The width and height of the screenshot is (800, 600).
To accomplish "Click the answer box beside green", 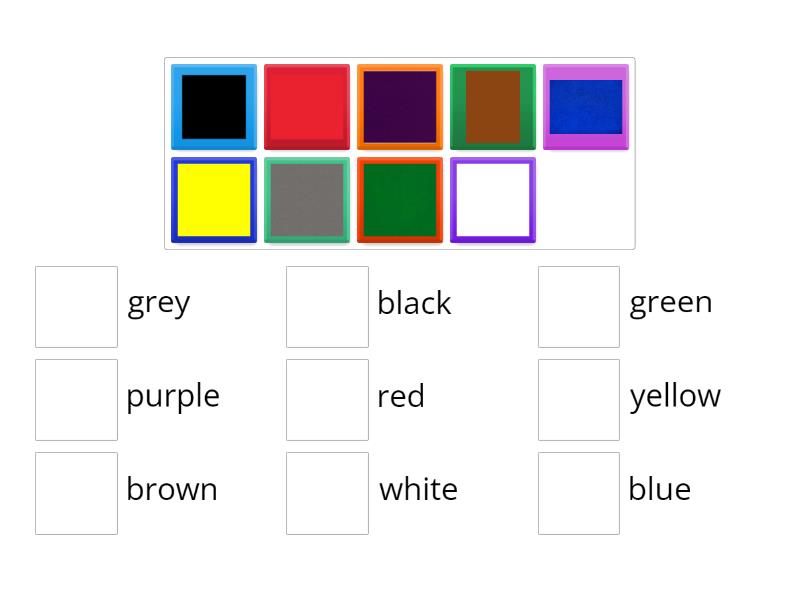I will pyautogui.click(x=578, y=305).
